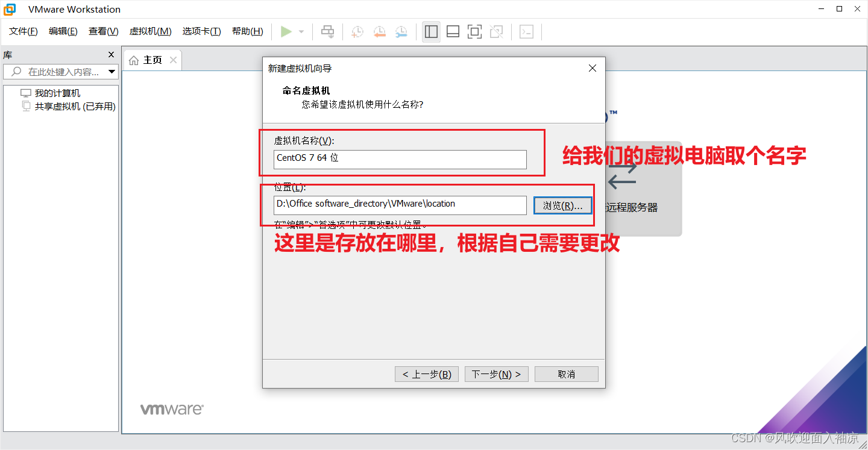Close the 主页 tab

pos(173,60)
